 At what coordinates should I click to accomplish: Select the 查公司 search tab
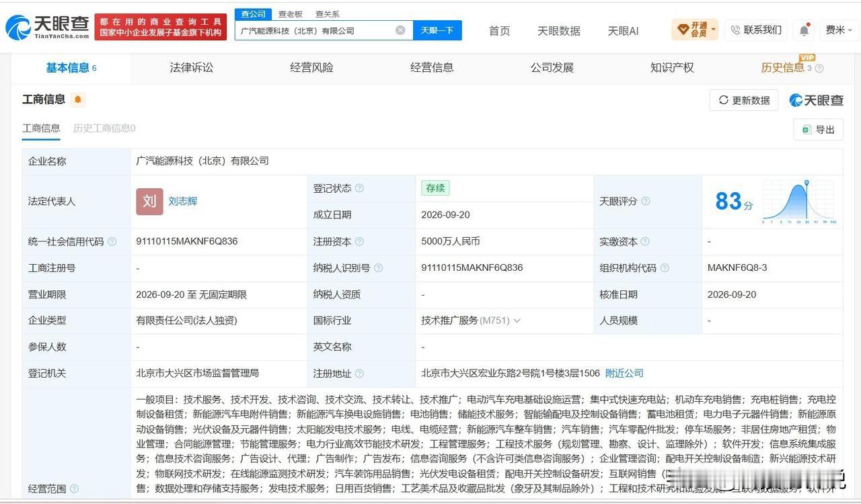point(254,13)
